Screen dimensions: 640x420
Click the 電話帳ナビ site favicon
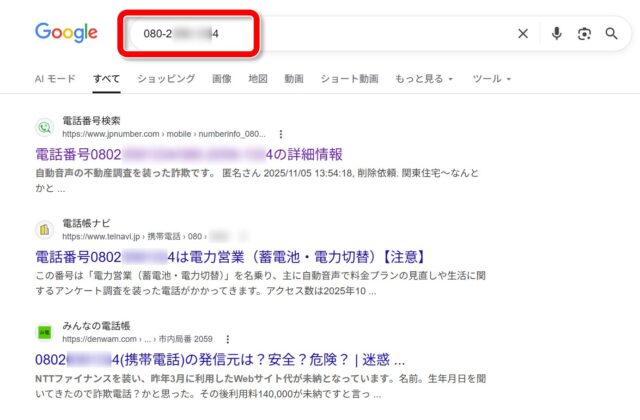(x=44, y=229)
